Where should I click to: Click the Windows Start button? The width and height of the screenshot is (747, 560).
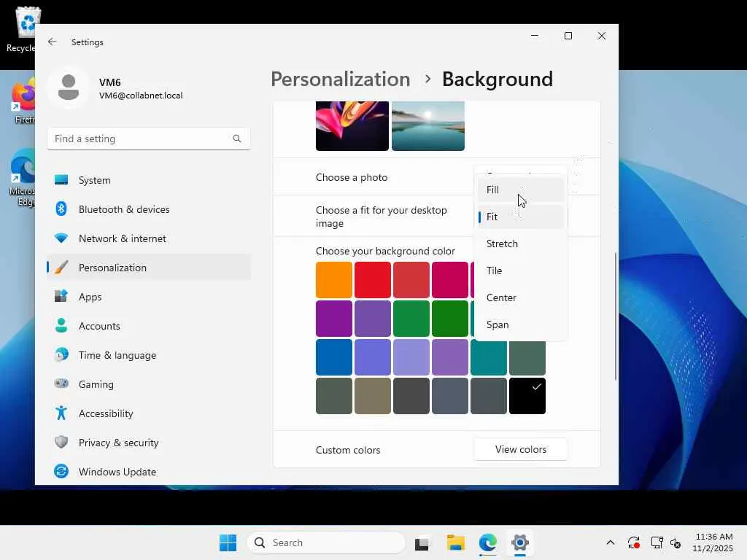(x=228, y=542)
